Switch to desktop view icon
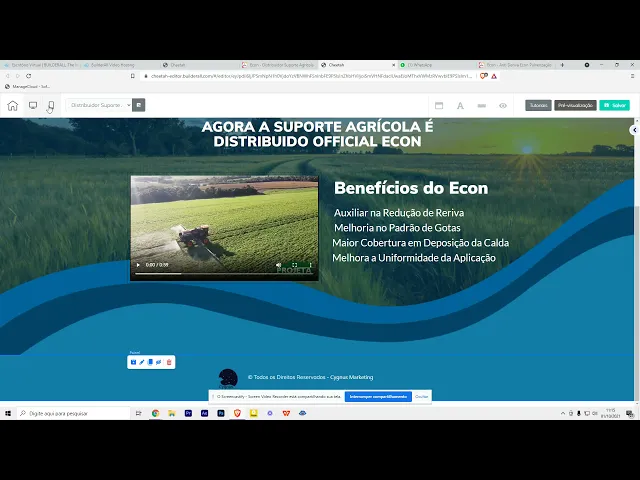 tap(33, 105)
